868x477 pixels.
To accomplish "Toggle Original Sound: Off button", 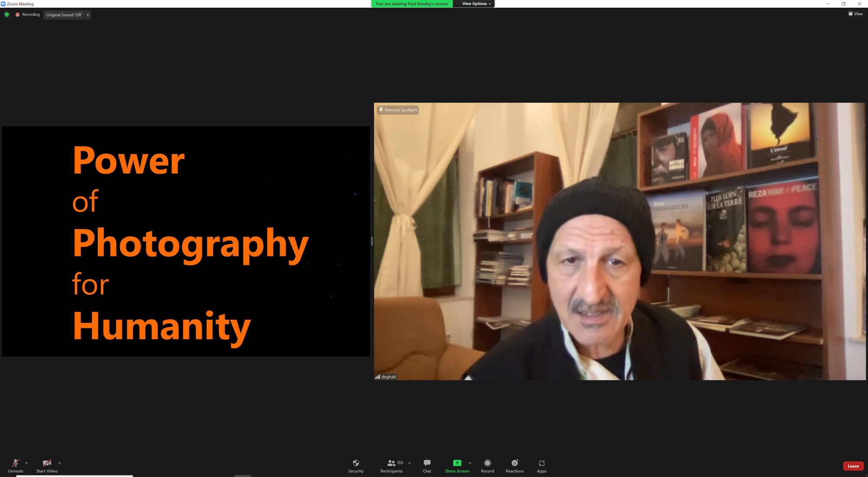I will click(64, 15).
